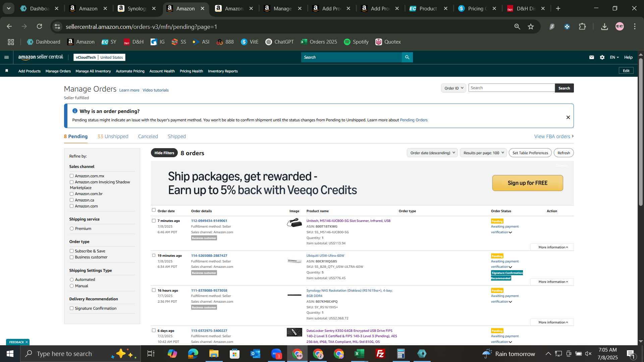Open Calculator from the taskbar
Screen dimensions: 644x362
tap(401, 354)
